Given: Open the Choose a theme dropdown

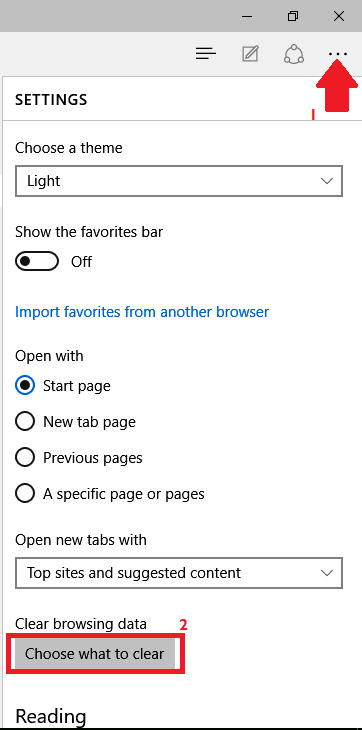Looking at the screenshot, I should (x=179, y=181).
